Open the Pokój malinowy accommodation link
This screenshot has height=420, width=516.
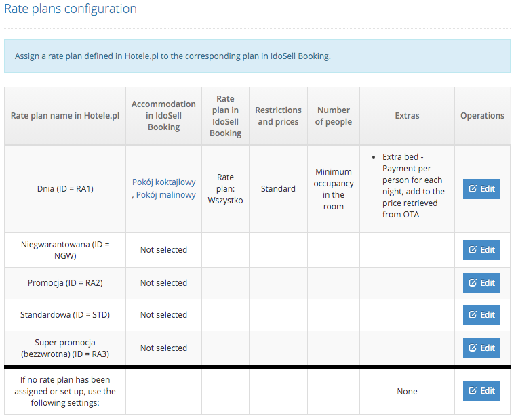(x=166, y=195)
